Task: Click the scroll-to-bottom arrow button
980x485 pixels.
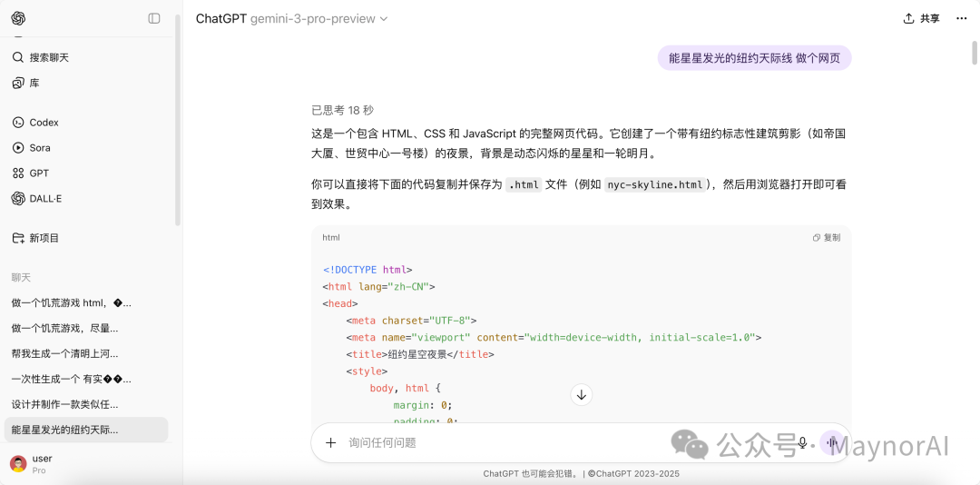Action: 582,395
